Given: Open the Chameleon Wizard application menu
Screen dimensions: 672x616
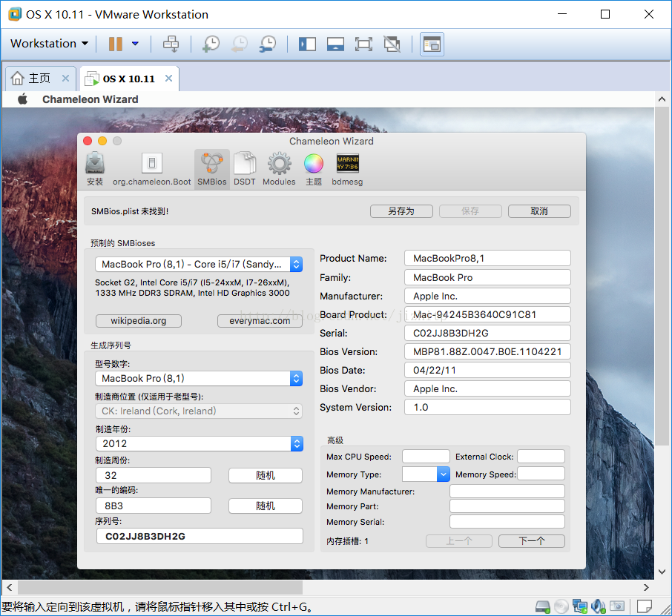Looking at the screenshot, I should point(90,99).
